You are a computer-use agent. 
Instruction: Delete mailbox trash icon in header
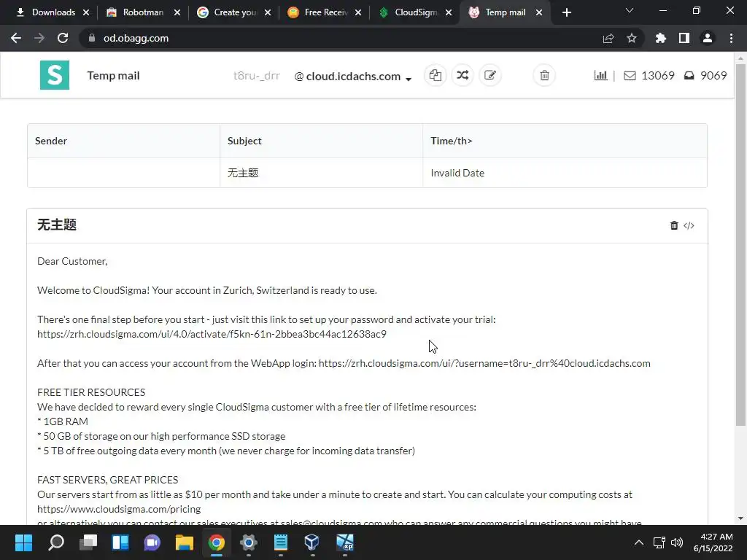pyautogui.click(x=544, y=75)
